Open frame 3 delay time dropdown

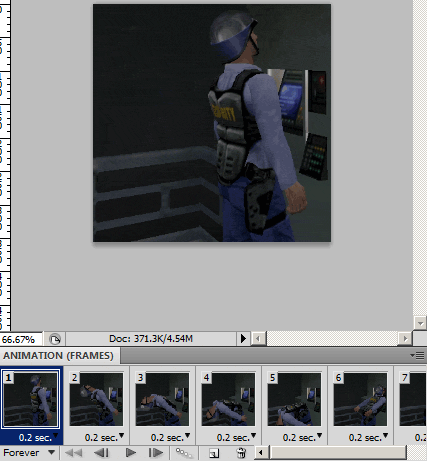coord(170,437)
